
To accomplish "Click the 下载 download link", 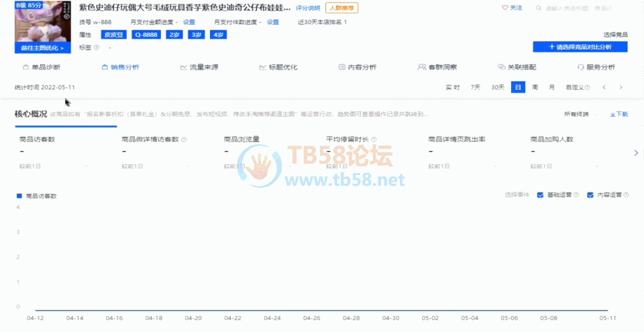I will (x=619, y=114).
